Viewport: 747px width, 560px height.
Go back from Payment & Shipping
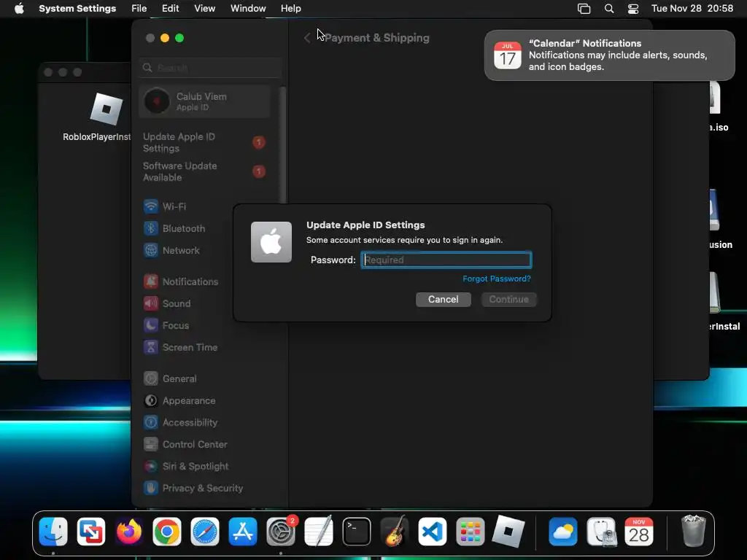[x=307, y=38]
